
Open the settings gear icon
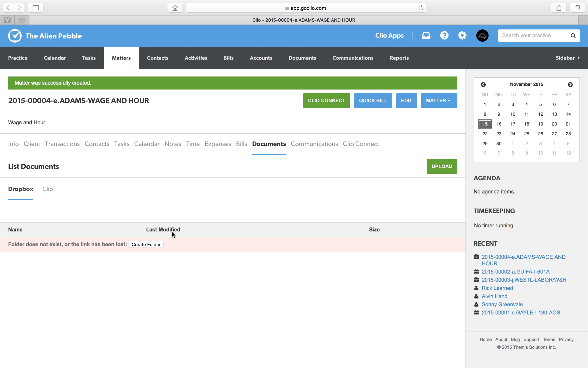pos(462,36)
